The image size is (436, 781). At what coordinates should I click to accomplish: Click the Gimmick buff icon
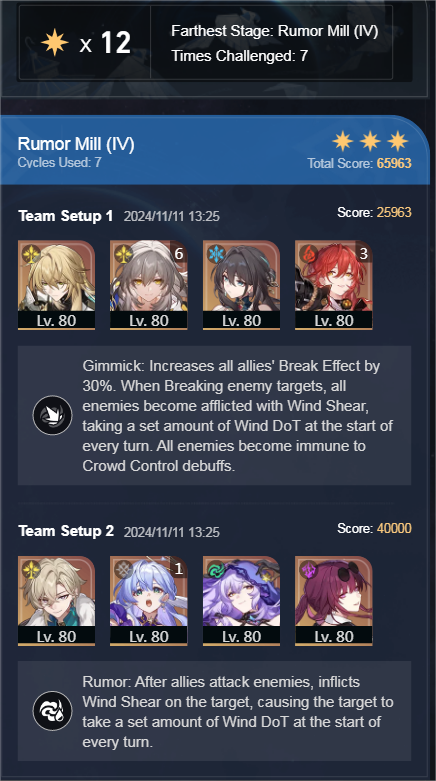52,415
